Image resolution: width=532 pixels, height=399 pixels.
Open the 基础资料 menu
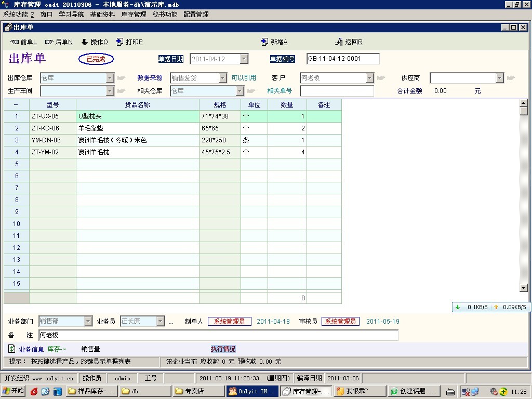tap(102, 15)
